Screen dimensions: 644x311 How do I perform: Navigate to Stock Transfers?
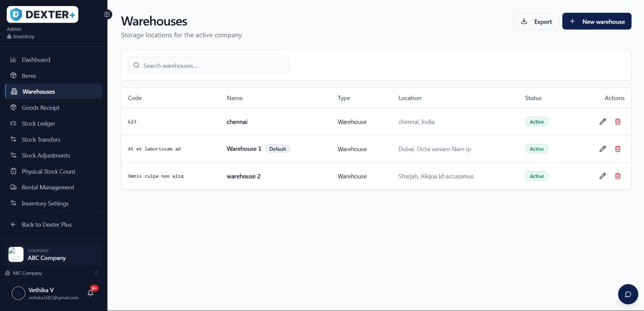tap(54, 139)
